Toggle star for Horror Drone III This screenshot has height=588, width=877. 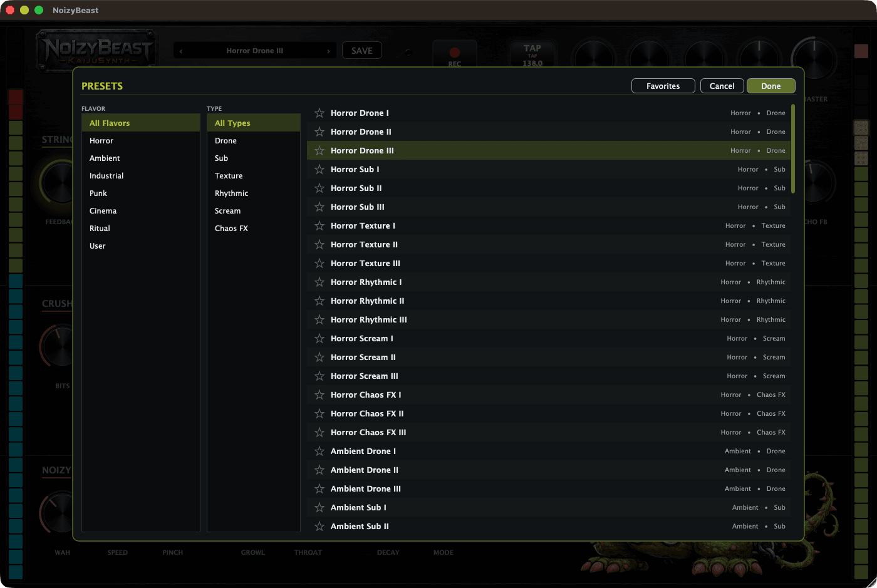point(319,151)
